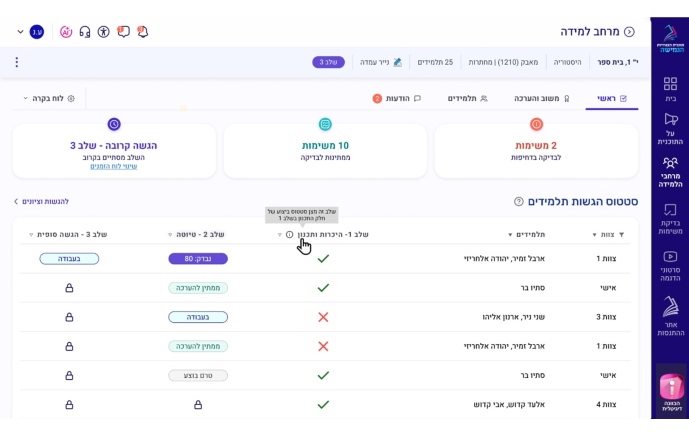Image resolution: width=689 pixels, height=436 pixels.
Task: Switch to the תלמידים tab
Action: tap(468, 98)
